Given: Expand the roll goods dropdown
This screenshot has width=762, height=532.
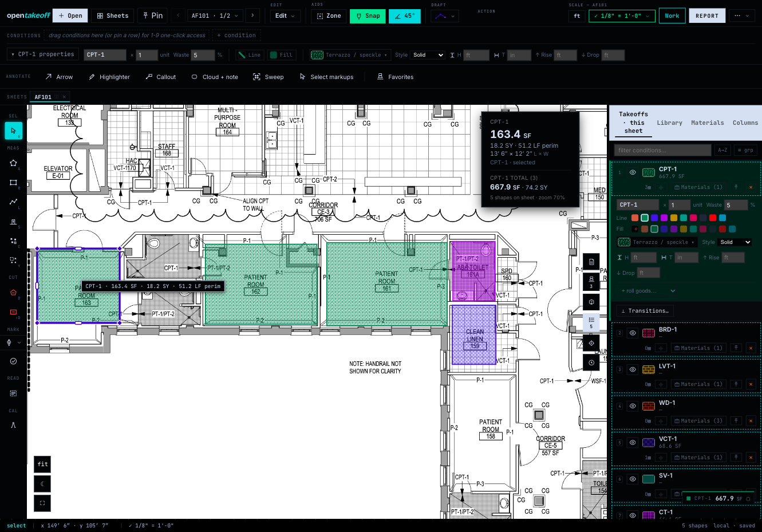Looking at the screenshot, I should coord(649,291).
